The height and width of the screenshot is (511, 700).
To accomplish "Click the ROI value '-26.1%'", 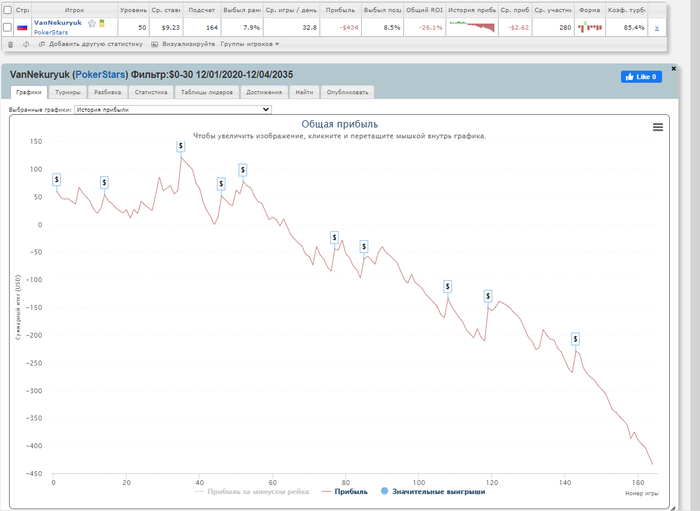I will (430, 28).
